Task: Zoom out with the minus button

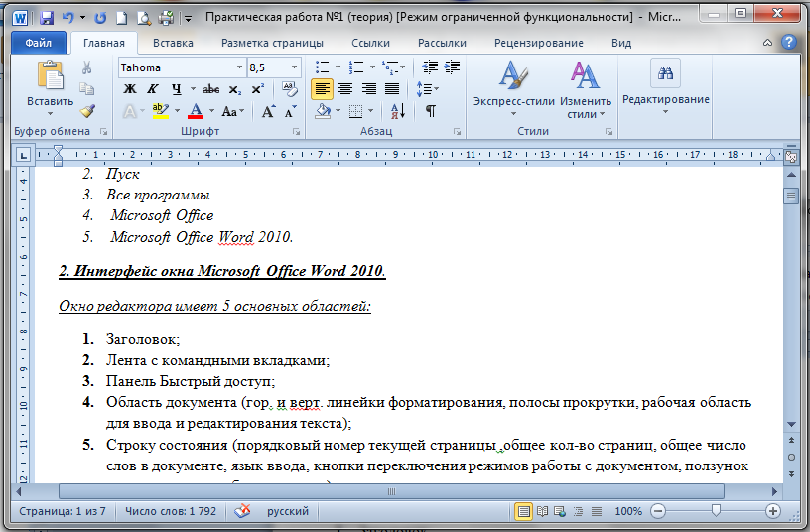Action: click(x=658, y=511)
